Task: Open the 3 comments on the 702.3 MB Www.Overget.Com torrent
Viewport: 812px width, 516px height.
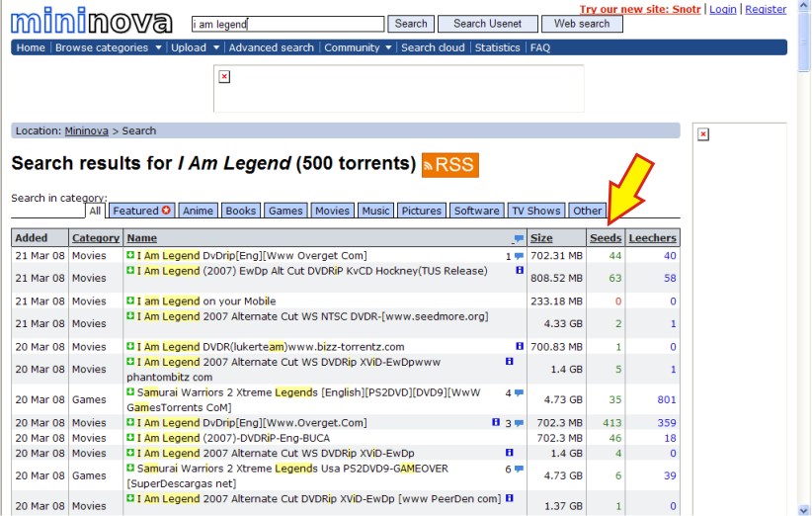Action: [x=519, y=423]
